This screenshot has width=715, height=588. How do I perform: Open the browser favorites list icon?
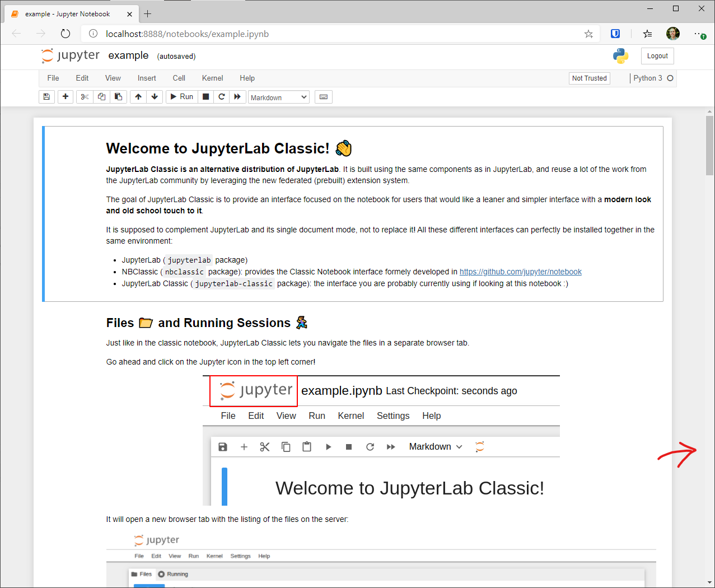point(648,34)
